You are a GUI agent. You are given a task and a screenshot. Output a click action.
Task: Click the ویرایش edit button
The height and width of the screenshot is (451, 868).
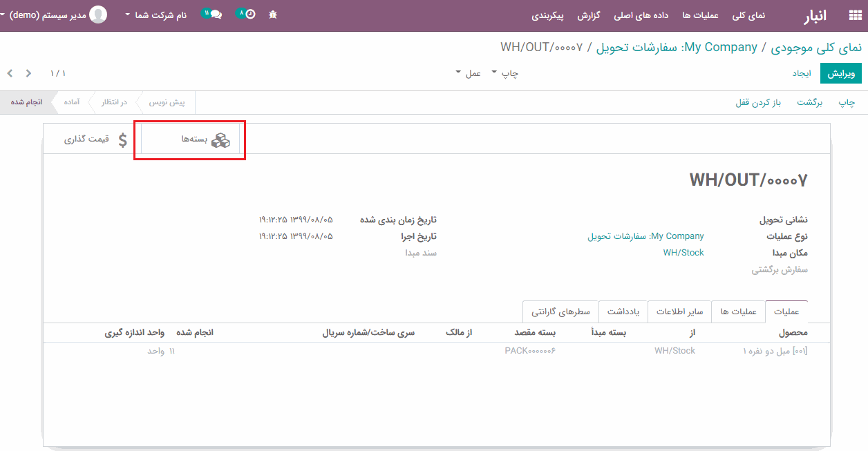841,73
